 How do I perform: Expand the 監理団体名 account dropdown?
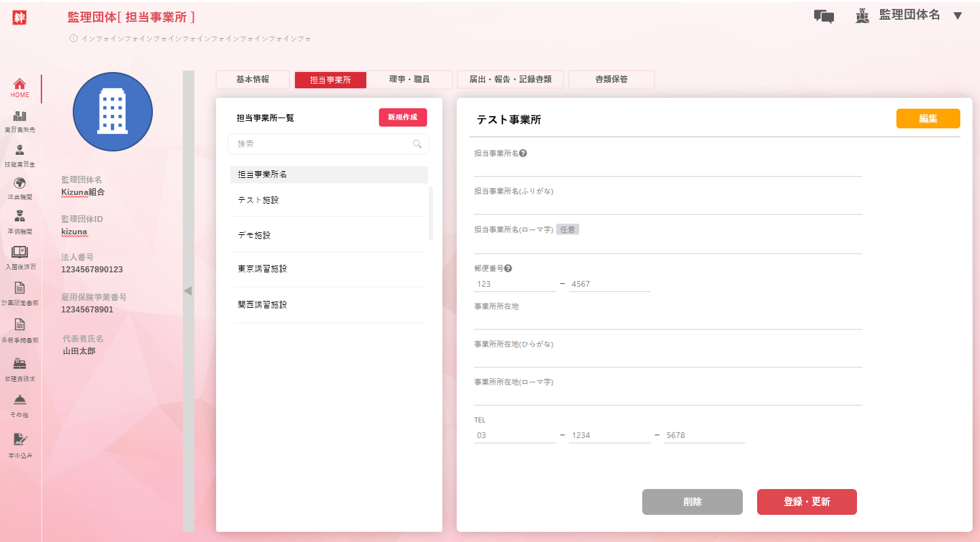[958, 16]
